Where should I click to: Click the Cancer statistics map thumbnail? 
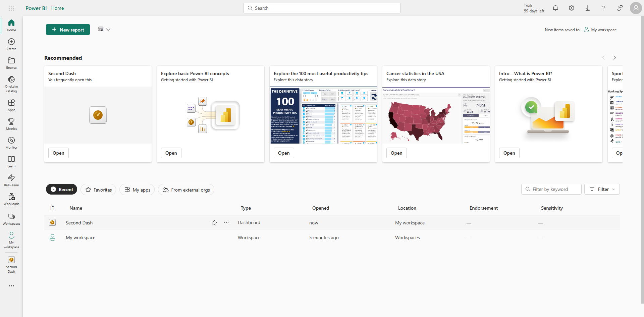click(x=436, y=115)
